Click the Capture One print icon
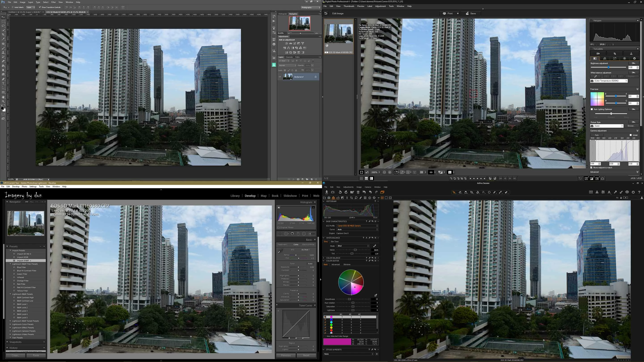 coord(627,192)
